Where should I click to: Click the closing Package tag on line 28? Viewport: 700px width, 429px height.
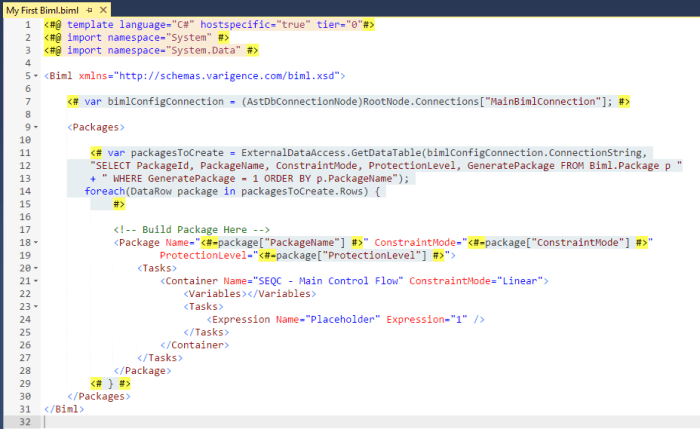(142, 371)
